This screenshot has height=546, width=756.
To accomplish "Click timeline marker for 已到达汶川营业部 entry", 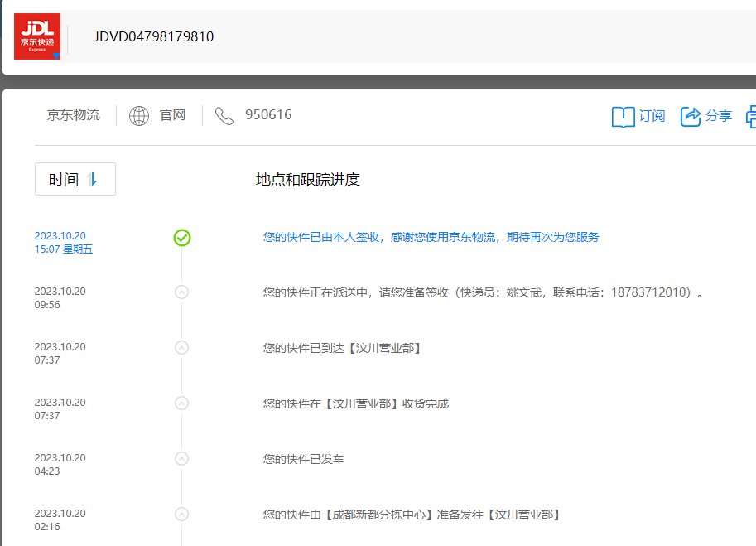I will [x=182, y=348].
